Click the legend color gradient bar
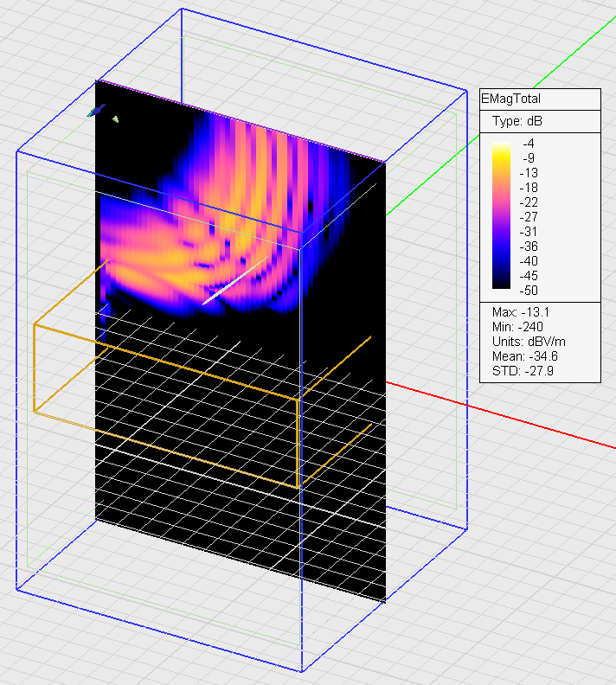Screen dimensions: 616x685 tap(501, 214)
